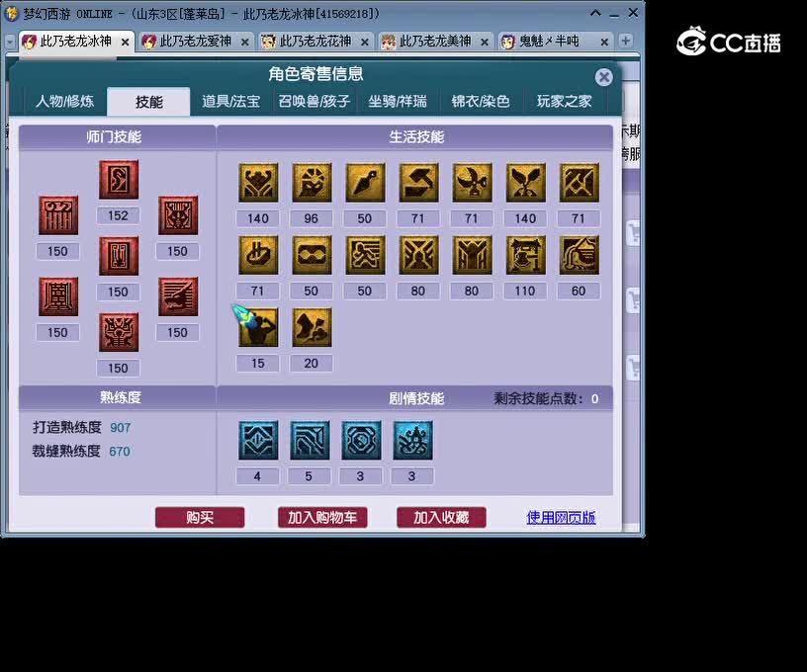Switch to the 此乃老龙花神 window tab
The width and height of the screenshot is (807, 672).
click(x=315, y=42)
